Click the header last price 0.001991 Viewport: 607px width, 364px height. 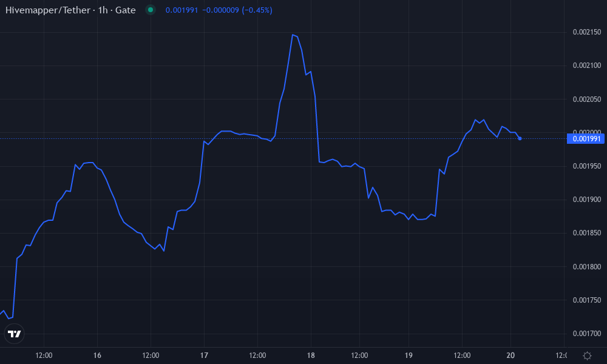pos(181,10)
